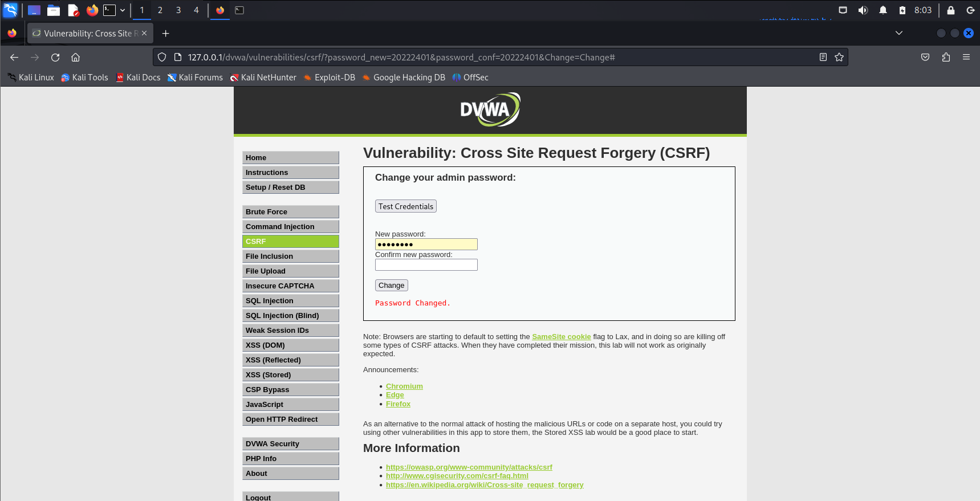Screen dimensions: 980x501
Task: Select SQL Injection (Blind) item
Action: tap(291, 316)
